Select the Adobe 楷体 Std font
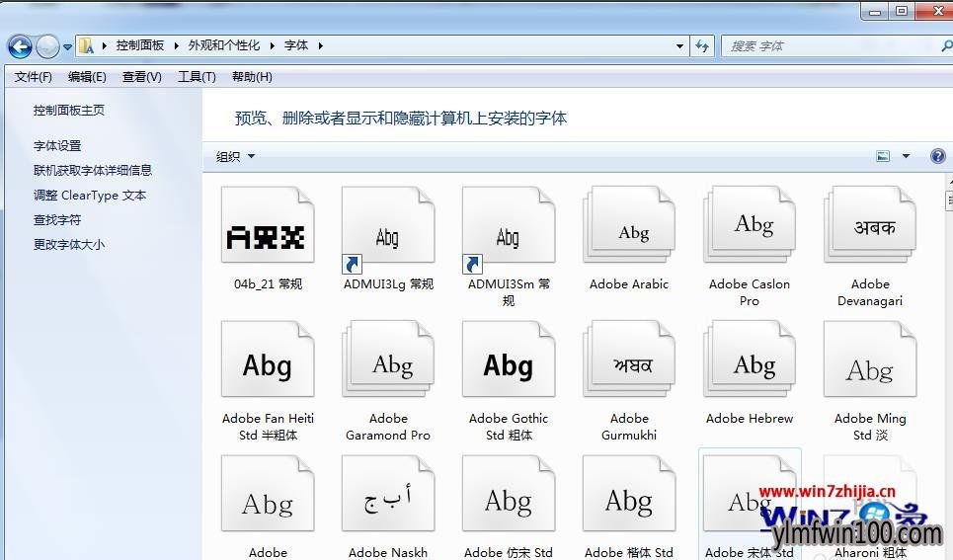 coord(629,494)
